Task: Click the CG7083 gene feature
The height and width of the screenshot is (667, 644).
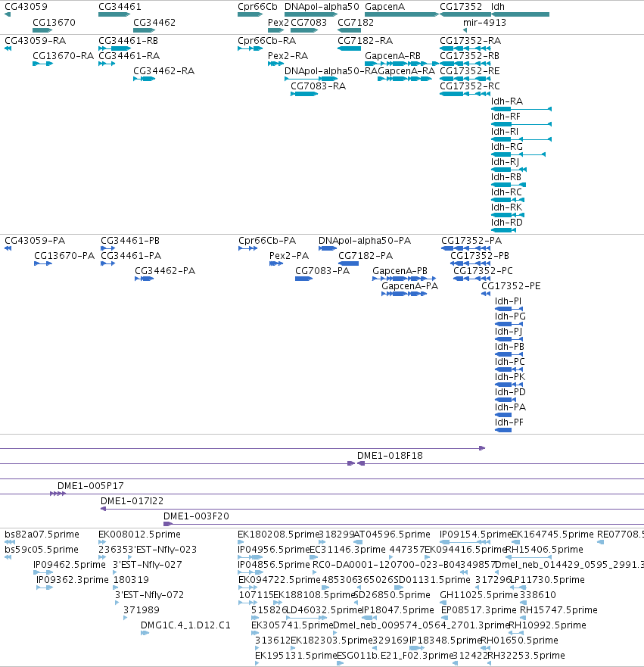Action: tap(304, 30)
